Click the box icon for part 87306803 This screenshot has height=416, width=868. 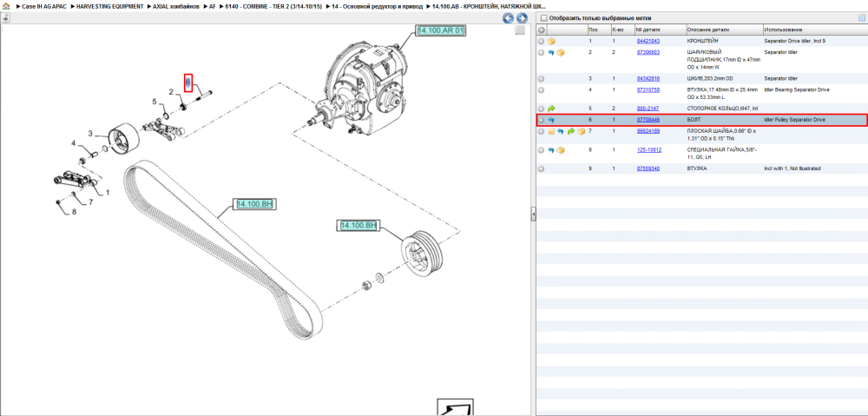[x=561, y=52]
